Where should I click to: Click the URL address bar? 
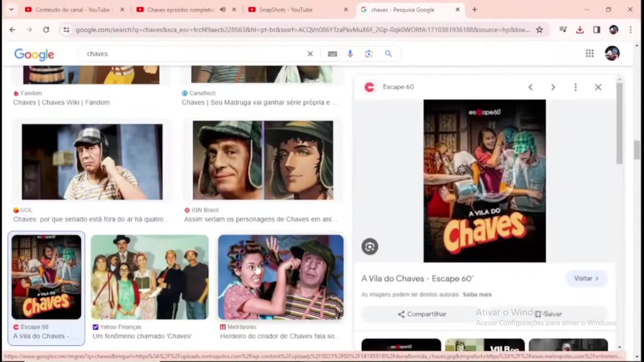click(302, 30)
